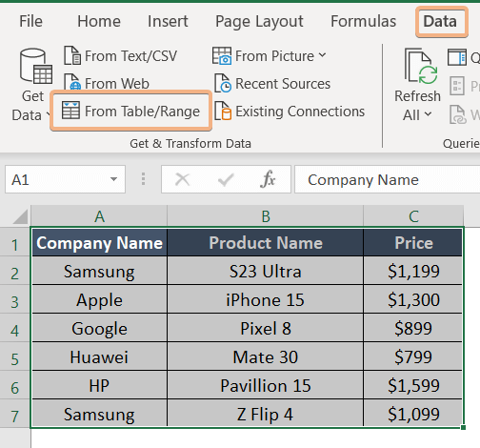Click the formula bar enter checkmark
480x448 pixels.
tap(226, 179)
